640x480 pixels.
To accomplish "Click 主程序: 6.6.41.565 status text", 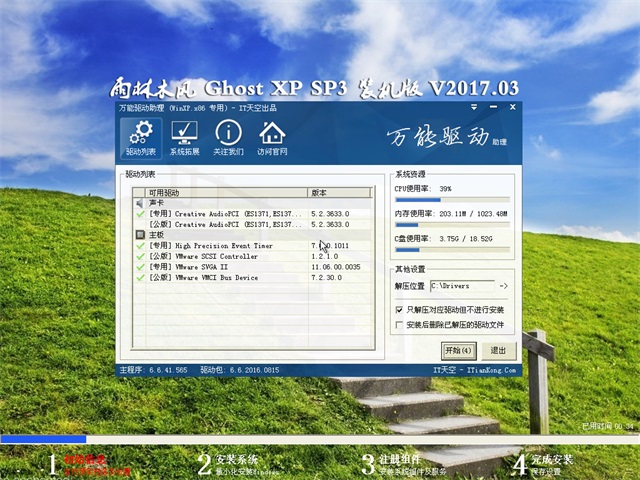I will (153, 370).
